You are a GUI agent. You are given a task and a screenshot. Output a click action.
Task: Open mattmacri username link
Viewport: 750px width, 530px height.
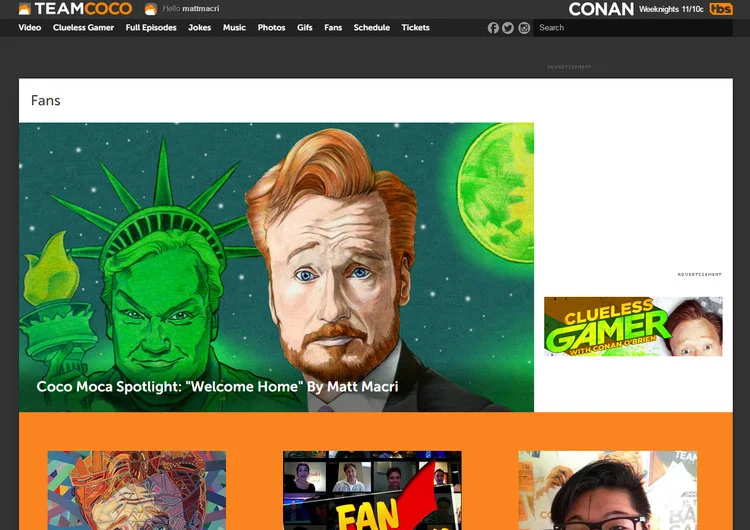pos(200,9)
